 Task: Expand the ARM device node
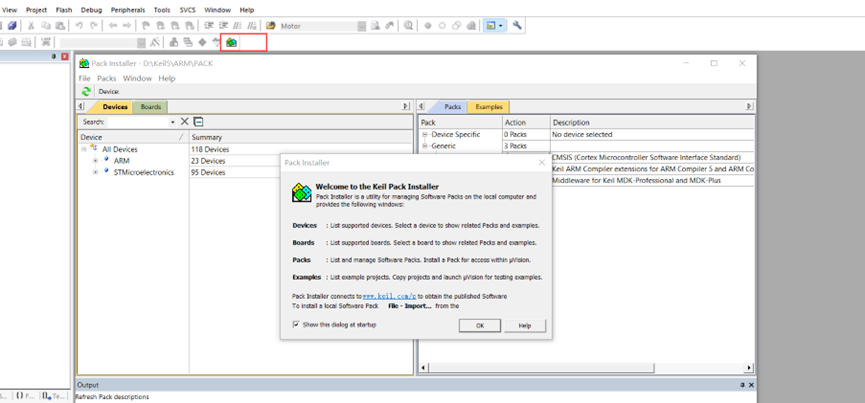pyautogui.click(x=95, y=160)
